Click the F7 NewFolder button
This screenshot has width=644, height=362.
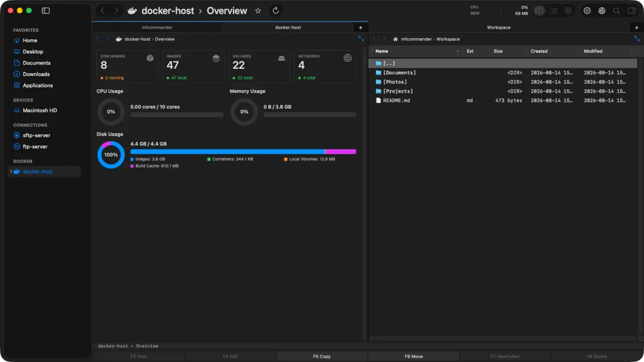click(x=505, y=356)
